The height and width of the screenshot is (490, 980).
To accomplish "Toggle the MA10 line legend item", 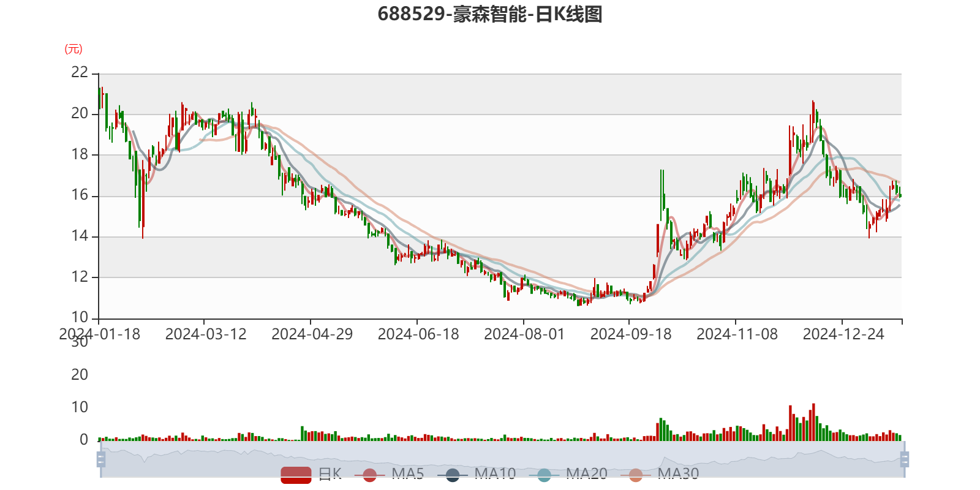I will click(477, 474).
